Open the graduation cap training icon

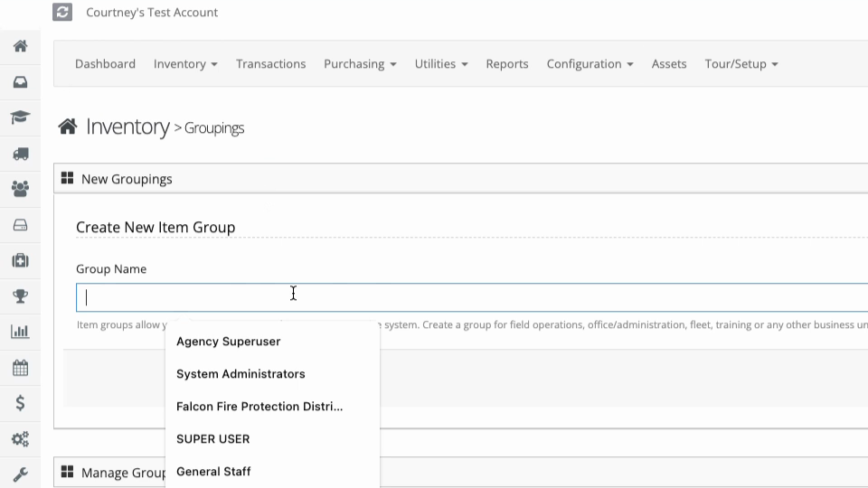(21, 117)
